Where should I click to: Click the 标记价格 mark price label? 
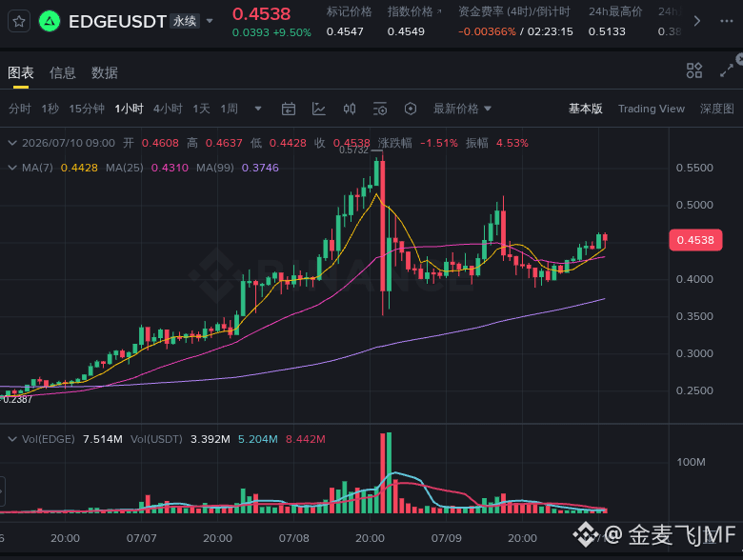349,11
